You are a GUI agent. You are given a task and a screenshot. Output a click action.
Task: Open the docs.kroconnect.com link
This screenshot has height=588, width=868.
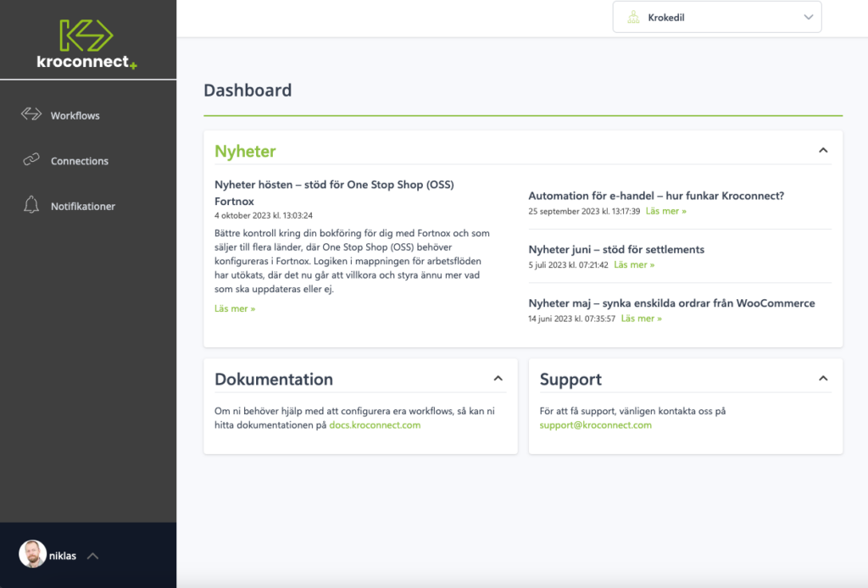point(375,425)
